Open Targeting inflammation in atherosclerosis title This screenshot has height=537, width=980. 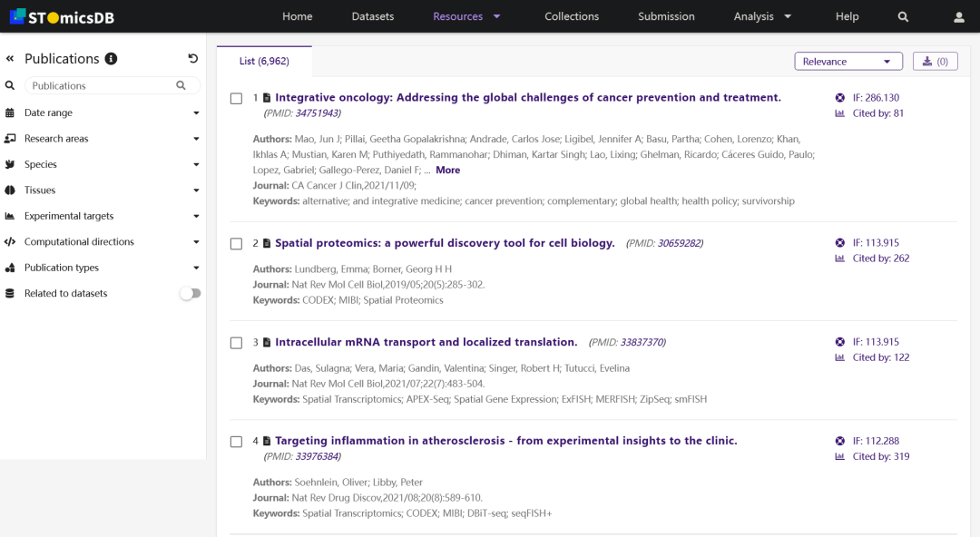506,441
